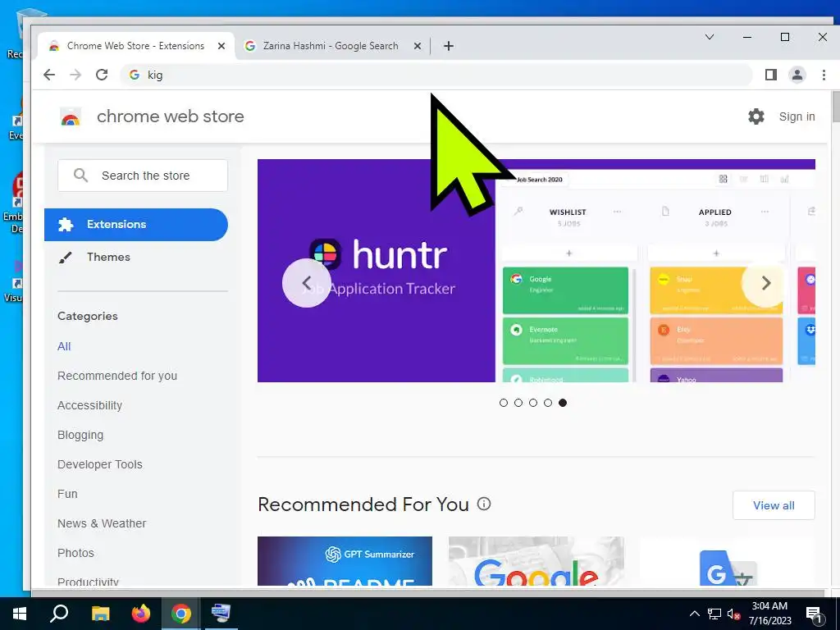This screenshot has width=840, height=630.
Task: Open the web store settings gear
Action: [756, 116]
